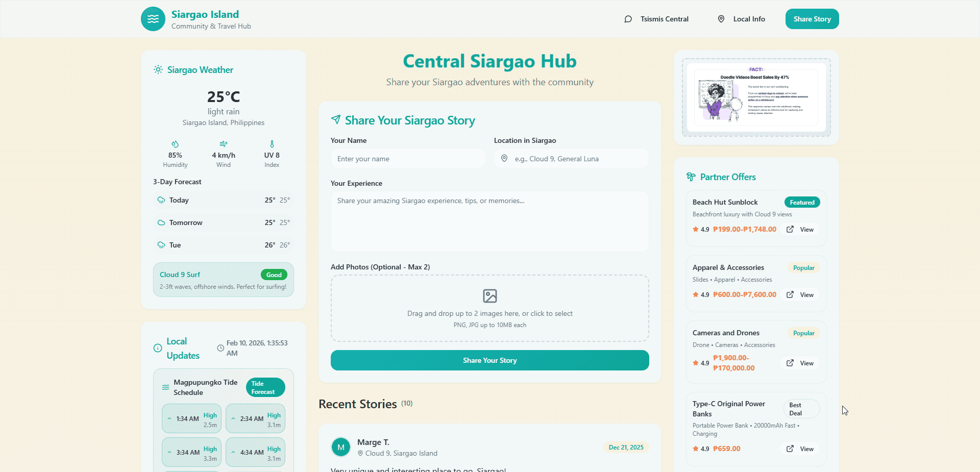Click the sun icon beside Siargao Weather

tap(158, 70)
